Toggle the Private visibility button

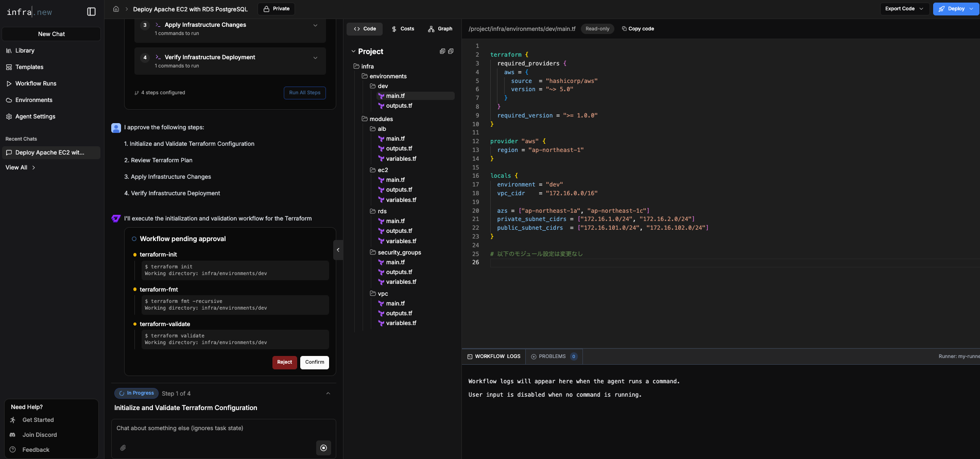pos(276,9)
